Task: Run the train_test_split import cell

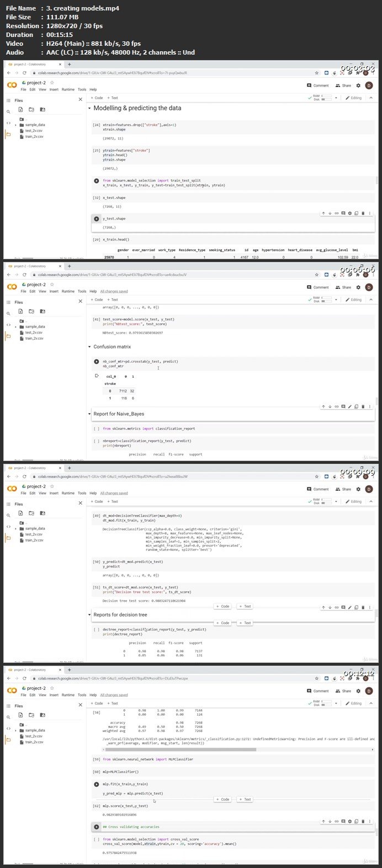Action: pos(97,180)
